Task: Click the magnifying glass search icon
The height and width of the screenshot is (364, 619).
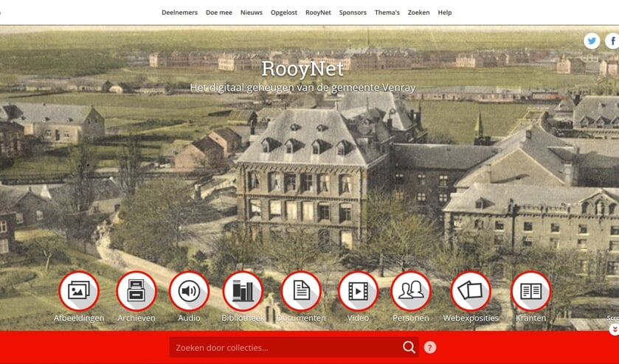Action: click(x=409, y=347)
